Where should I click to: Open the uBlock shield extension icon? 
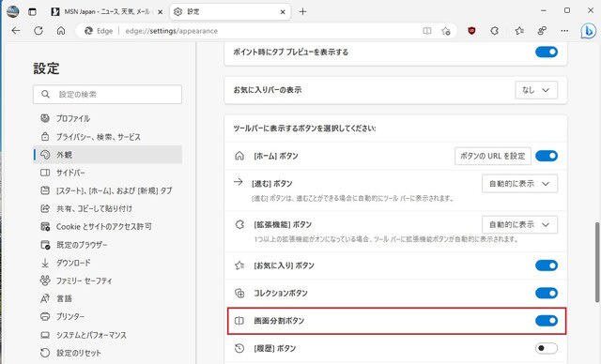coord(471,31)
